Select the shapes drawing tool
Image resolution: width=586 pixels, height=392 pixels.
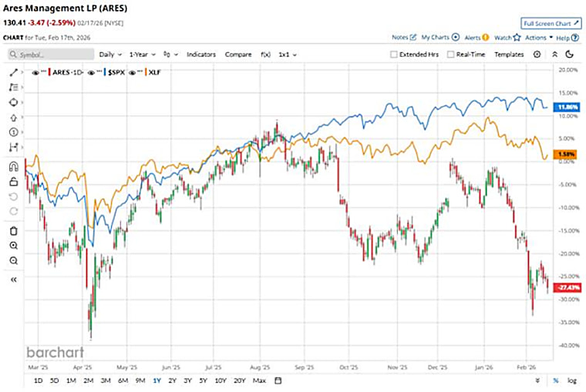click(x=13, y=102)
